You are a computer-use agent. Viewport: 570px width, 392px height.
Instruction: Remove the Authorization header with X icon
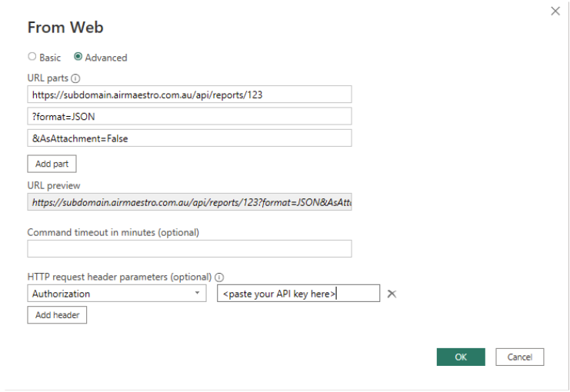pos(392,294)
